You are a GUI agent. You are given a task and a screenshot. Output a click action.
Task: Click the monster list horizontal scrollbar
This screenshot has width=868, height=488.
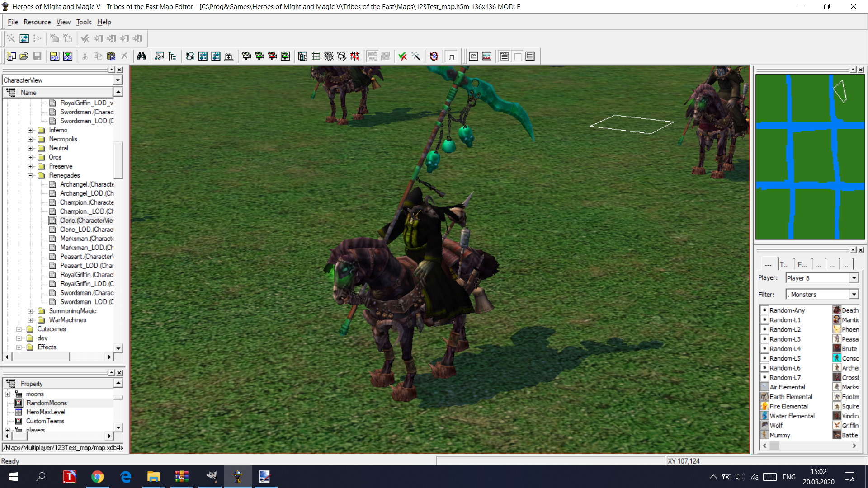tap(809, 446)
